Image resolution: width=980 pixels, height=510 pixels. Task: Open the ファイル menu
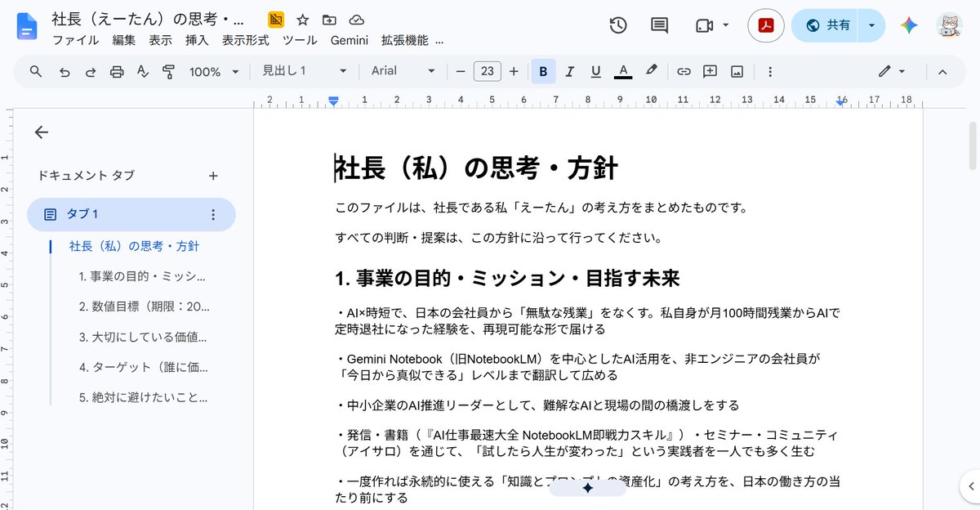click(75, 40)
